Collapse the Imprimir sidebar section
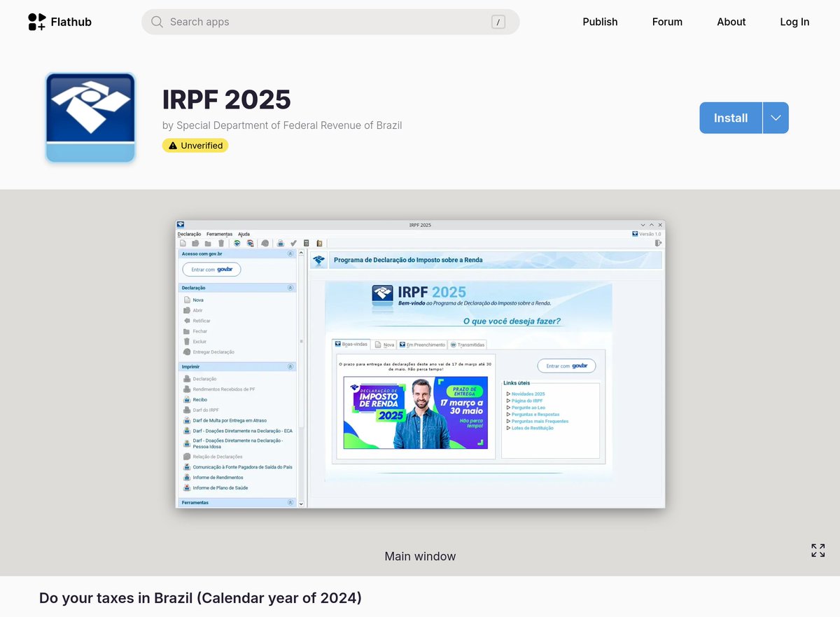This screenshot has height=617, width=840. (x=290, y=366)
